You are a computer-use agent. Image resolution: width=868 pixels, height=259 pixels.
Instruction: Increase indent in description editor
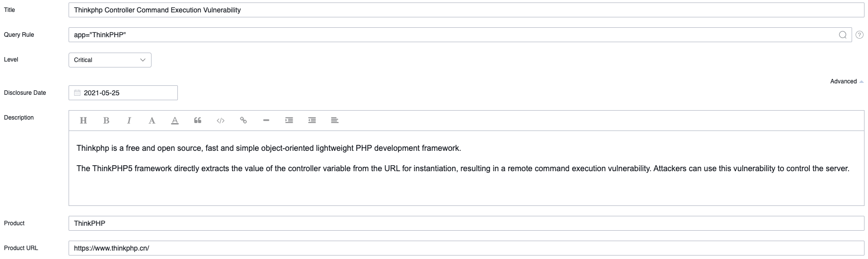(x=289, y=121)
